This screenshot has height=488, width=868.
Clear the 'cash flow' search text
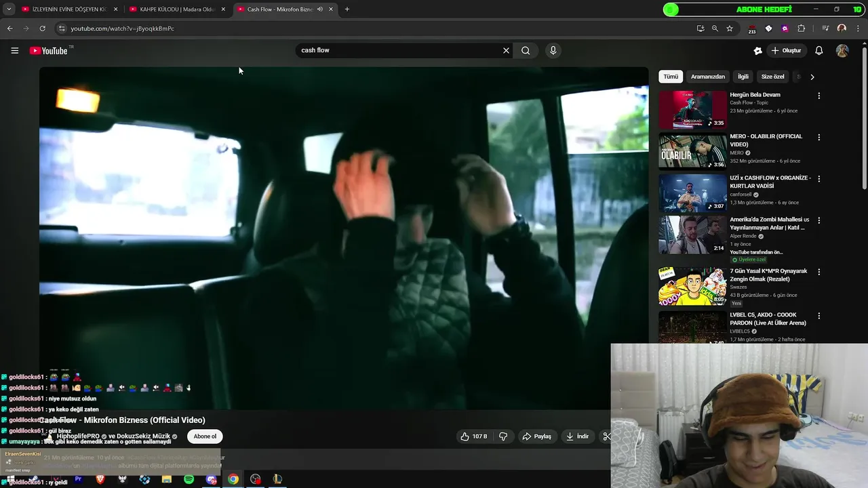coord(506,51)
